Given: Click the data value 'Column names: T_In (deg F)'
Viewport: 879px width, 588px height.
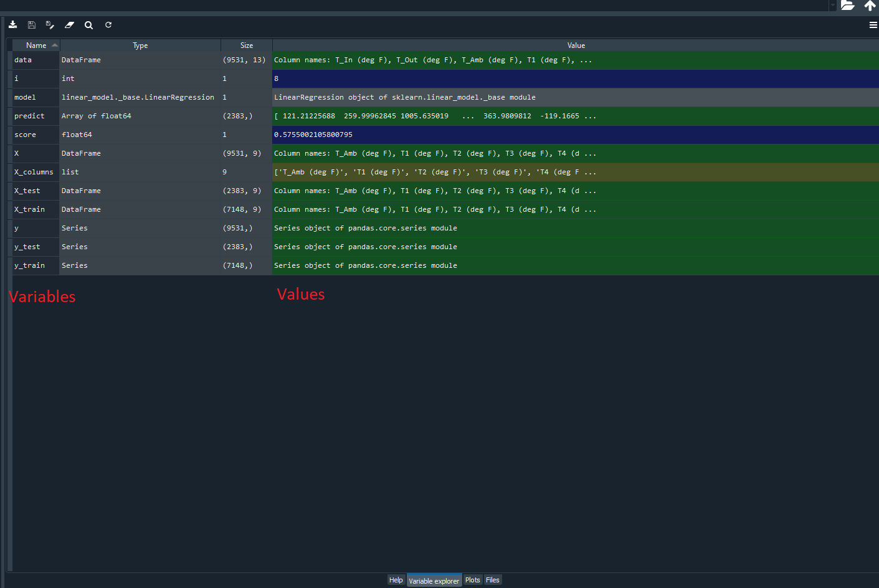Looking at the screenshot, I should point(576,60).
